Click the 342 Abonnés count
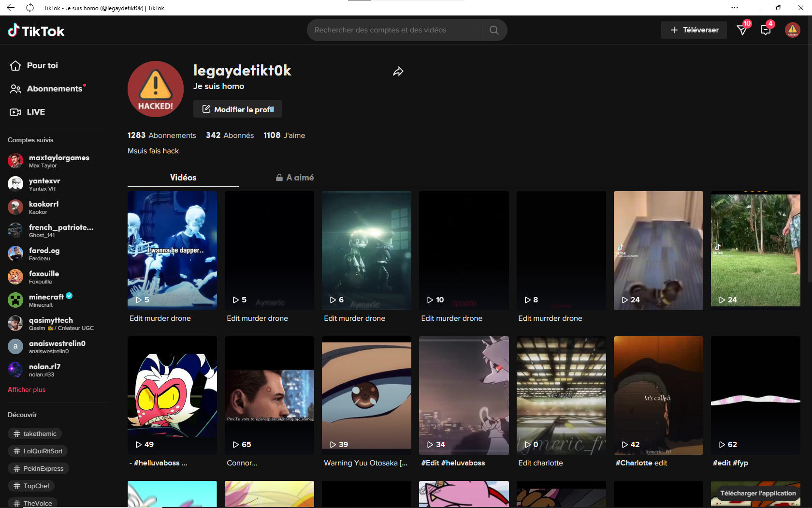The image size is (812, 508). point(230,135)
